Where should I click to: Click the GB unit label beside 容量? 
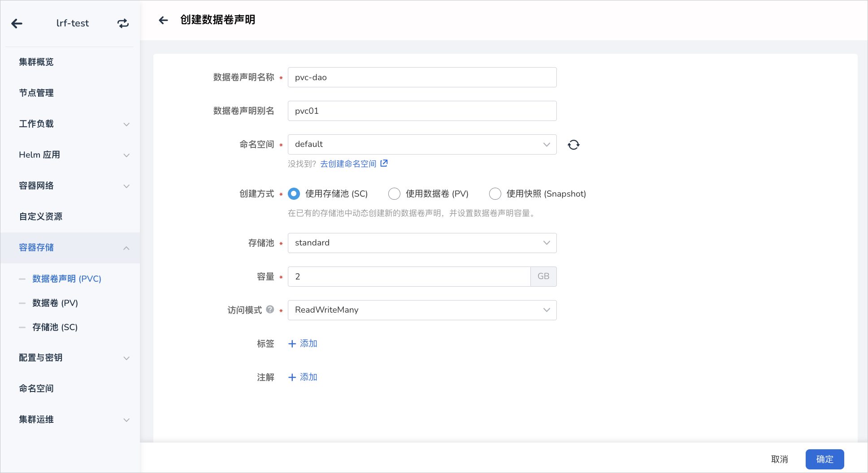pos(543,276)
